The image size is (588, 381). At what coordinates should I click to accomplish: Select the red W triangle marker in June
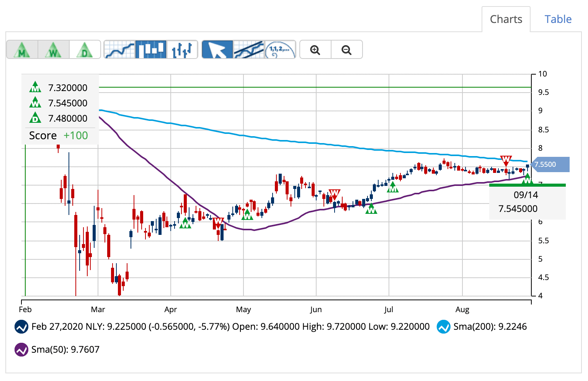tap(334, 194)
